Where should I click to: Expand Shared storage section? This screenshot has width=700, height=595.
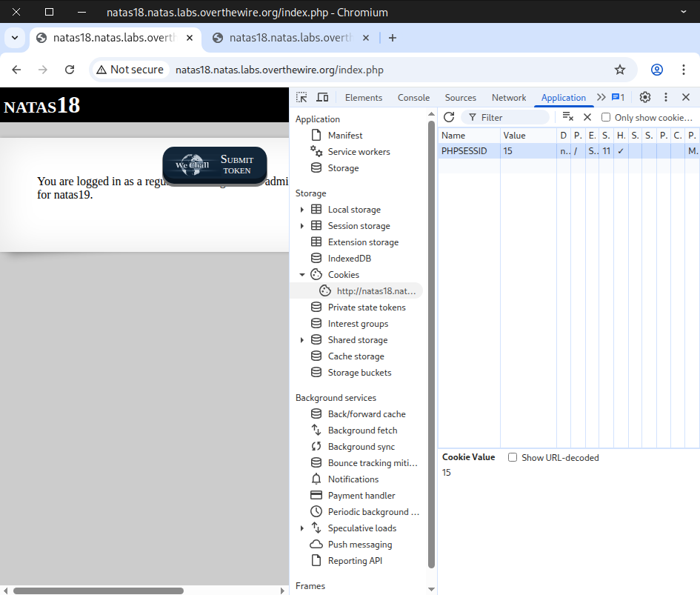[x=302, y=340]
